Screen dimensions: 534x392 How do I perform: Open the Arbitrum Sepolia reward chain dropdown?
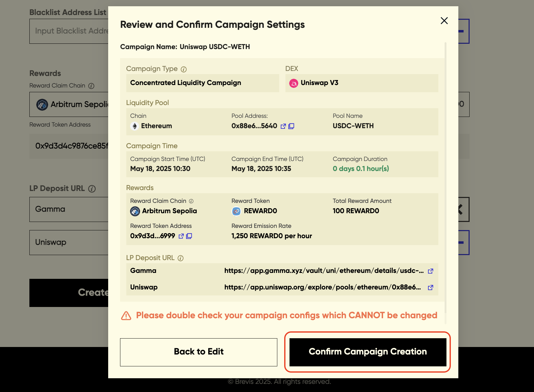pos(69,104)
